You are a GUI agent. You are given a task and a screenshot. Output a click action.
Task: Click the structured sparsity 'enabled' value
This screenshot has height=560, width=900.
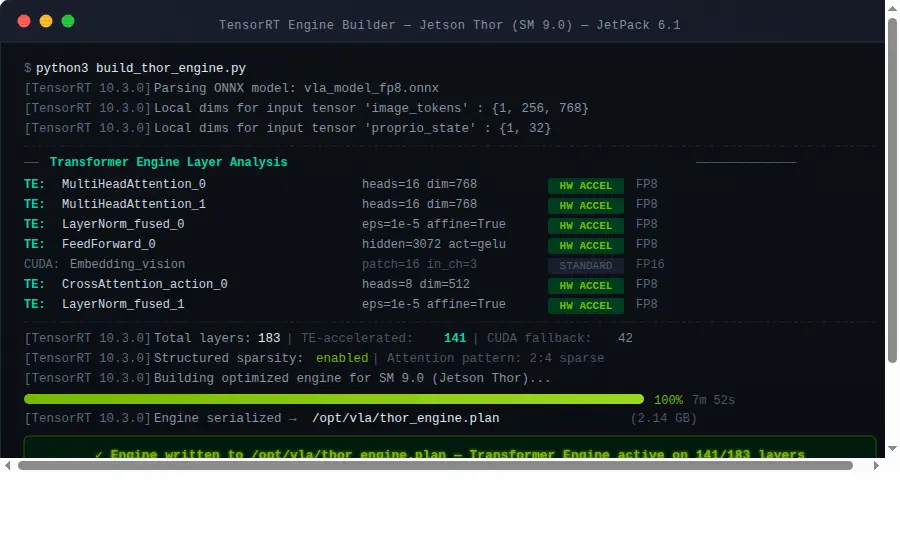(x=342, y=359)
